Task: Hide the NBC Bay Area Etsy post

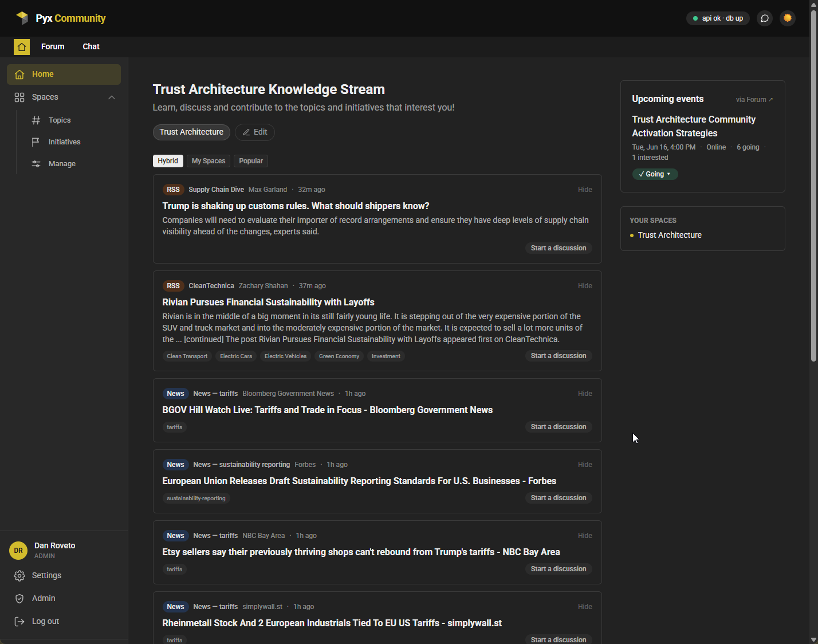Action: click(x=585, y=536)
